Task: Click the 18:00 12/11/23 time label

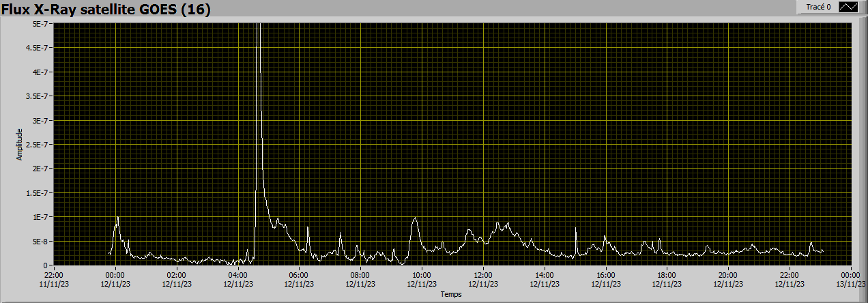Action: coord(667,279)
